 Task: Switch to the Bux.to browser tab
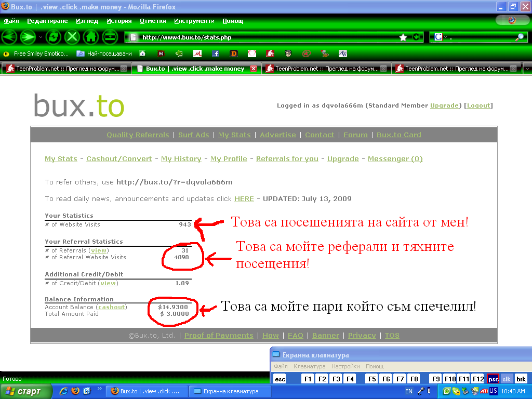click(x=196, y=69)
